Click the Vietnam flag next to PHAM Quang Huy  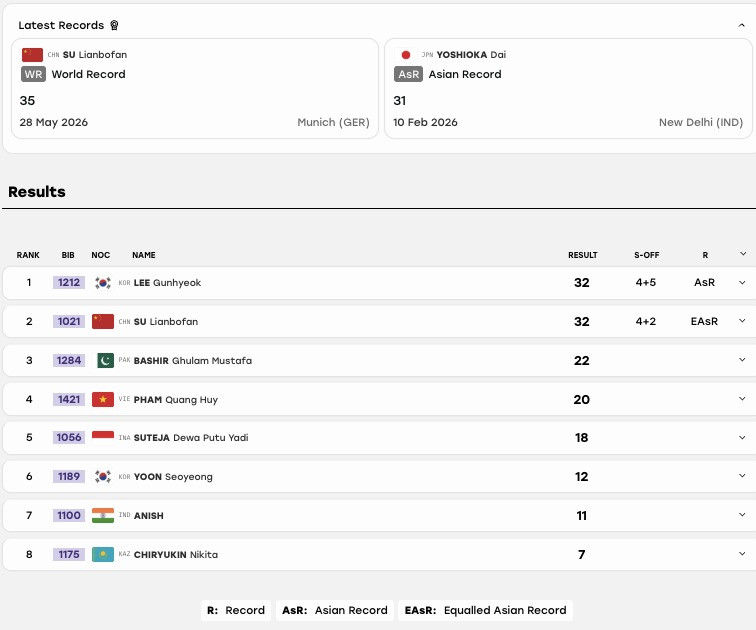(x=103, y=400)
